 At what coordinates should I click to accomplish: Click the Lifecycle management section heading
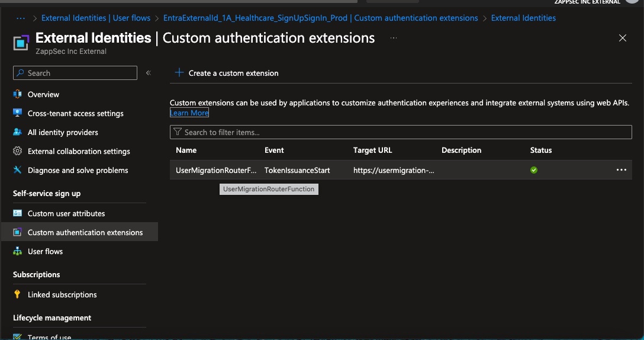tap(51, 318)
